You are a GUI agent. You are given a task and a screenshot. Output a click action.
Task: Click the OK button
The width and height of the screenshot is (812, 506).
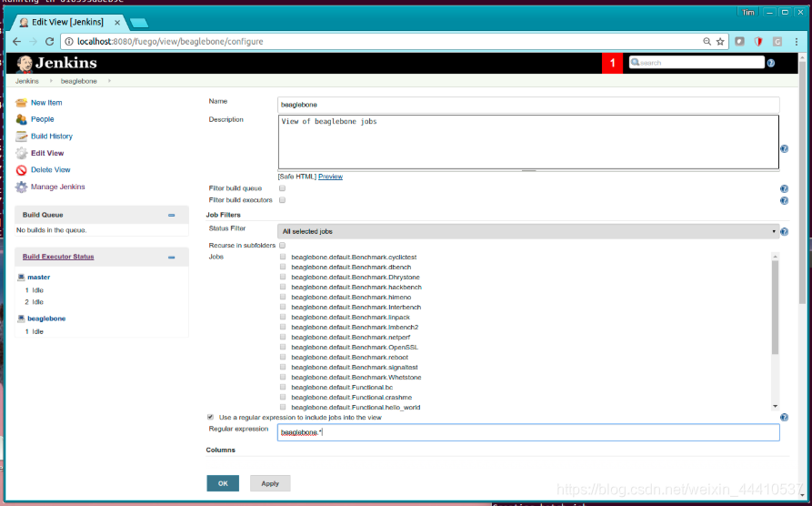click(x=223, y=483)
